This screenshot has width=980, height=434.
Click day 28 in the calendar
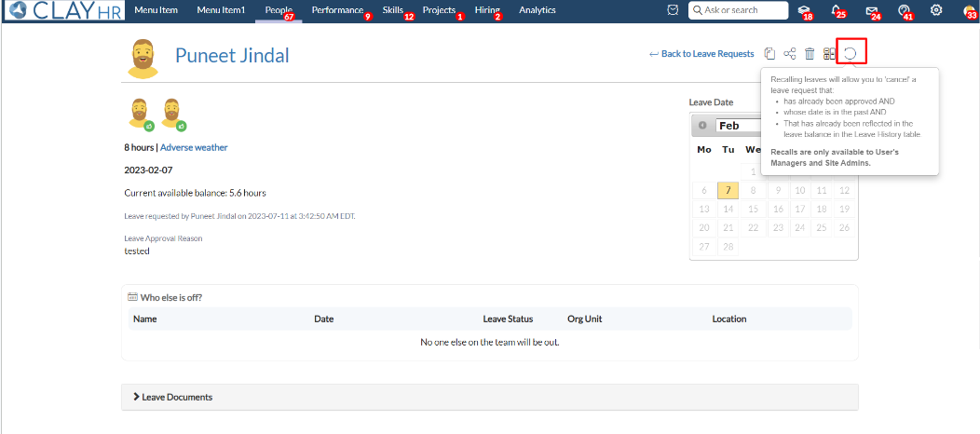(728, 247)
